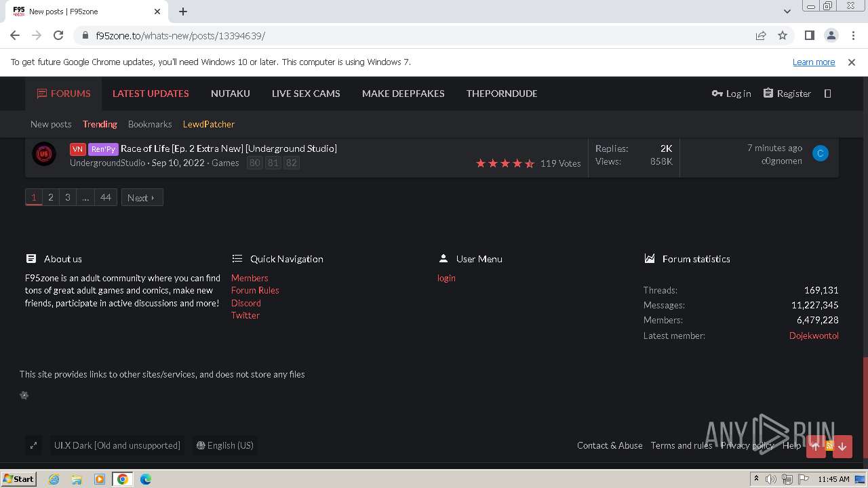Open the Twitter link
The height and width of the screenshot is (488, 868).
coord(245,315)
